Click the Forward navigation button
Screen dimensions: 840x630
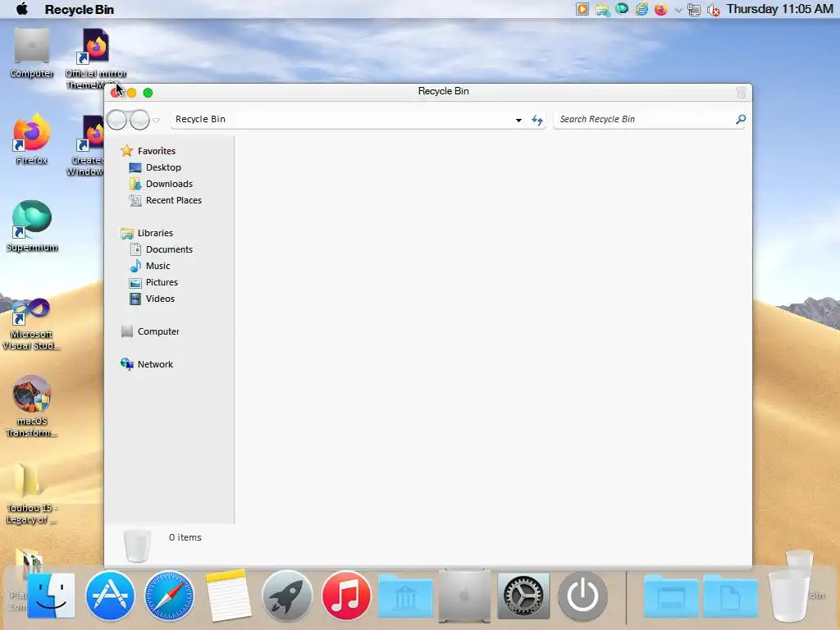pos(139,120)
